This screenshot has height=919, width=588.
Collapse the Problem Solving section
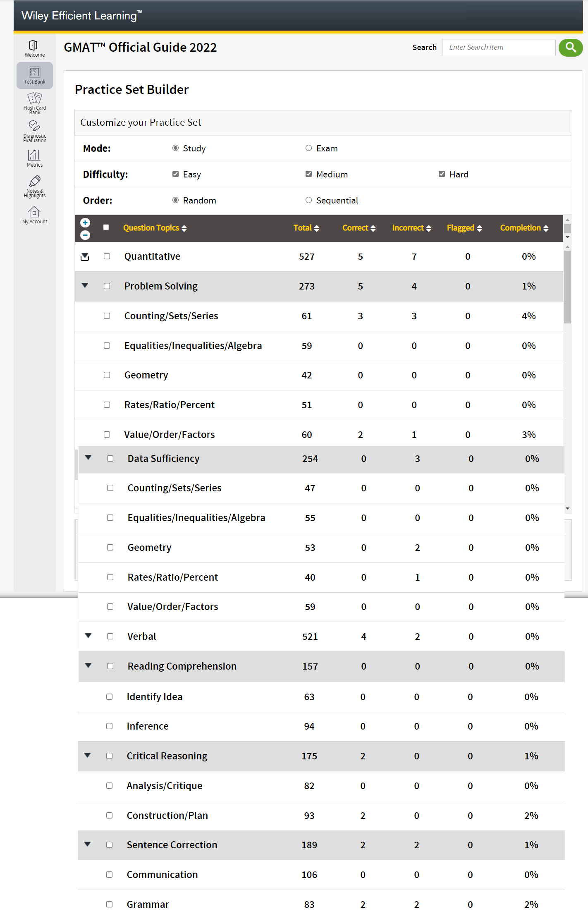85,286
